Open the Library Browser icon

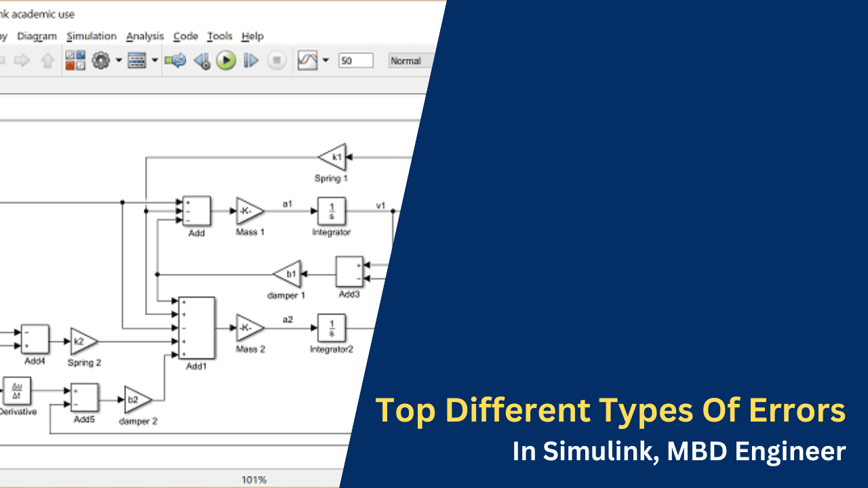tap(75, 60)
